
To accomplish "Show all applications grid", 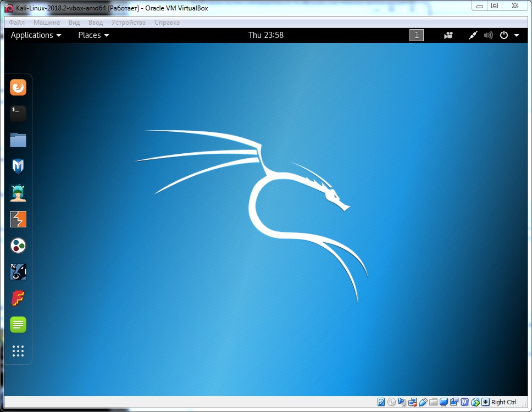I will click(x=18, y=351).
